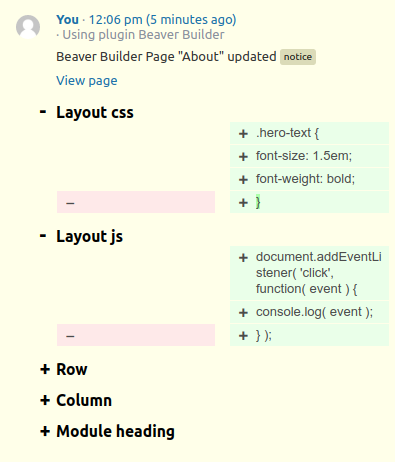Image resolution: width=395 pixels, height=462 pixels.
Task: Expand the Column section
Action: tap(45, 400)
